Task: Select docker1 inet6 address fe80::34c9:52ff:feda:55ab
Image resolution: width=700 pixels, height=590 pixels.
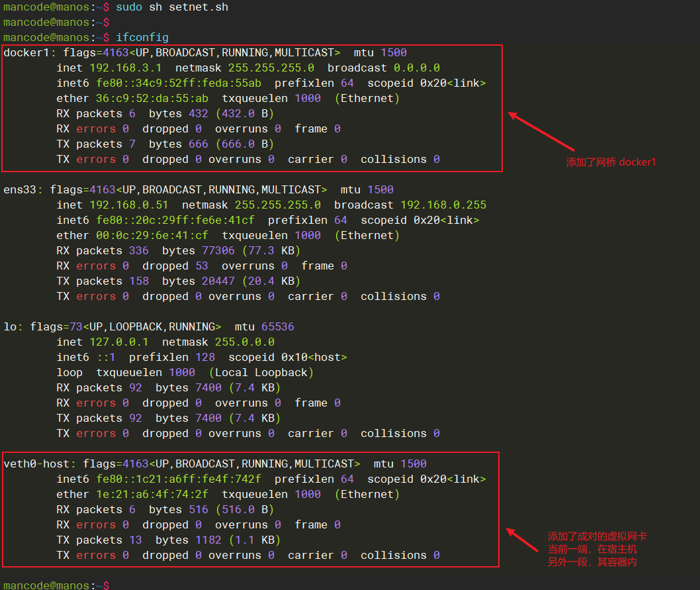Action: [x=179, y=83]
